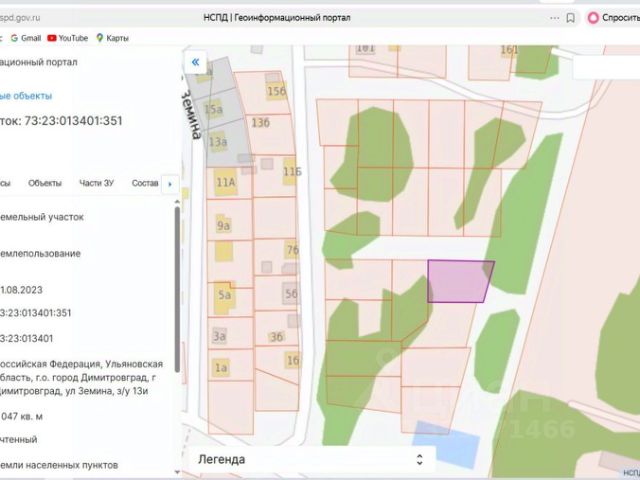Screen dimensions: 640x480
Task: Bookmark this page with the bookmark icon
Action: click(571, 18)
